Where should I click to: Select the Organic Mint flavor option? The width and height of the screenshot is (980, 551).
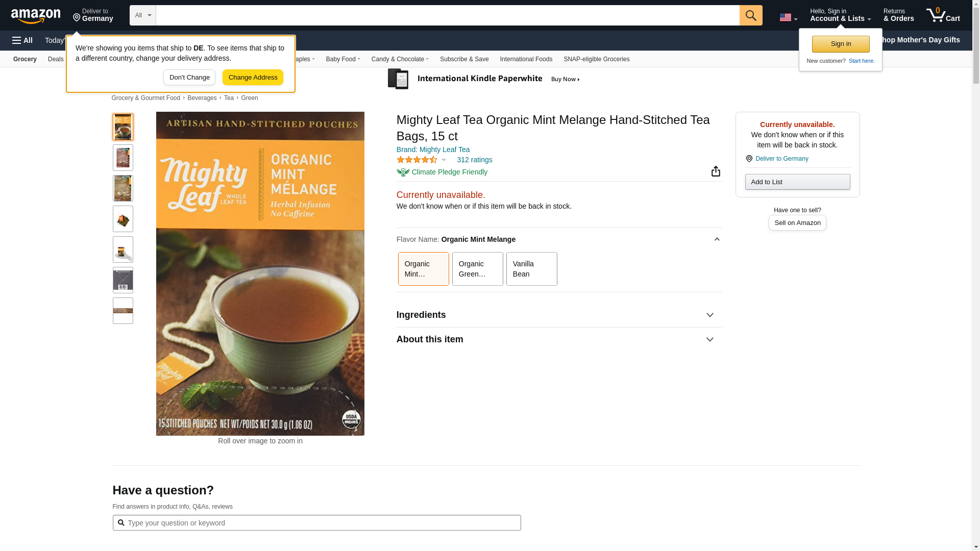click(423, 269)
